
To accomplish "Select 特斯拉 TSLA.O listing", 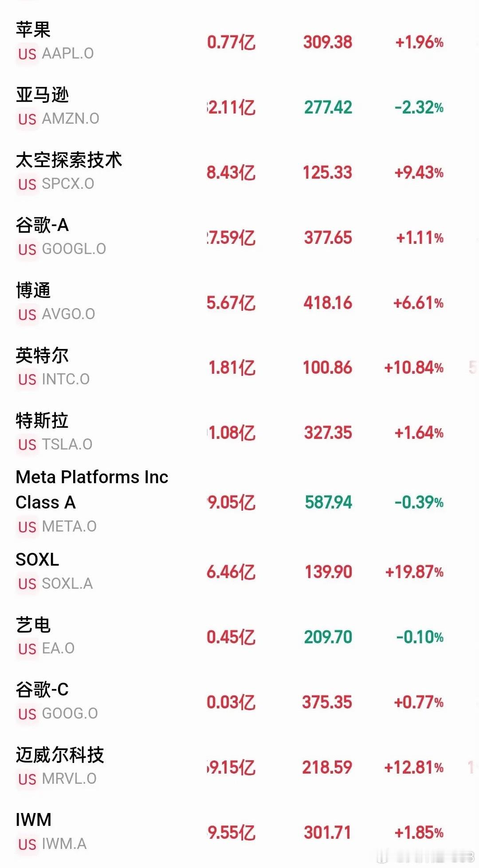I will [x=239, y=433].
